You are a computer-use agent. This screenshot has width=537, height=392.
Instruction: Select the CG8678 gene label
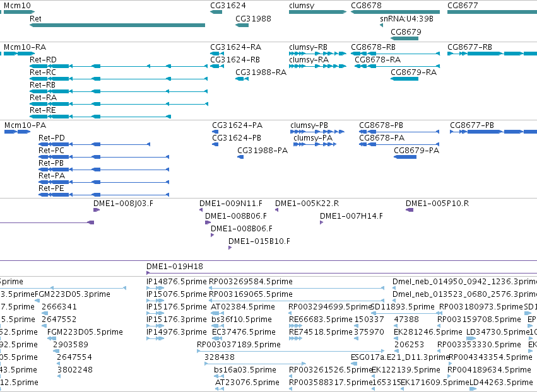pyautogui.click(x=366, y=6)
